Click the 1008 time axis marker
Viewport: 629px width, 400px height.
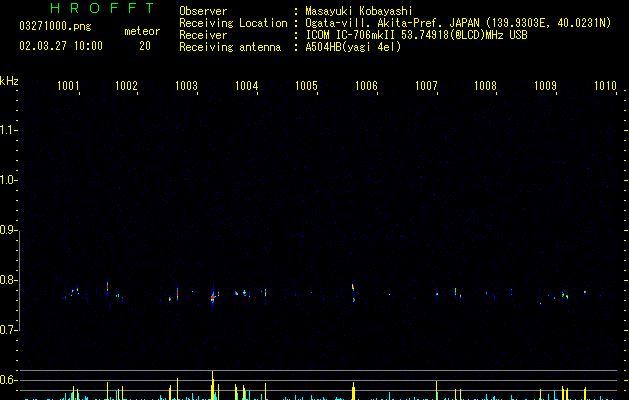tap(485, 86)
